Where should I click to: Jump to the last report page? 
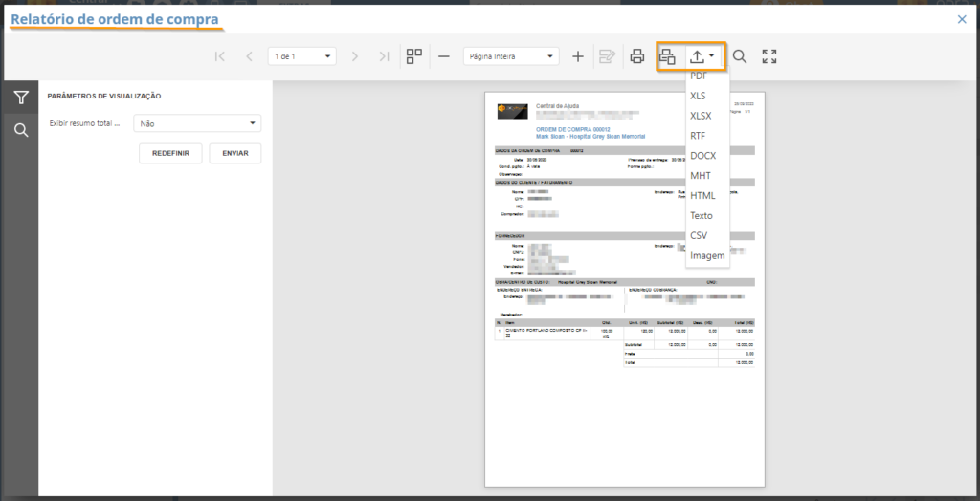point(385,56)
